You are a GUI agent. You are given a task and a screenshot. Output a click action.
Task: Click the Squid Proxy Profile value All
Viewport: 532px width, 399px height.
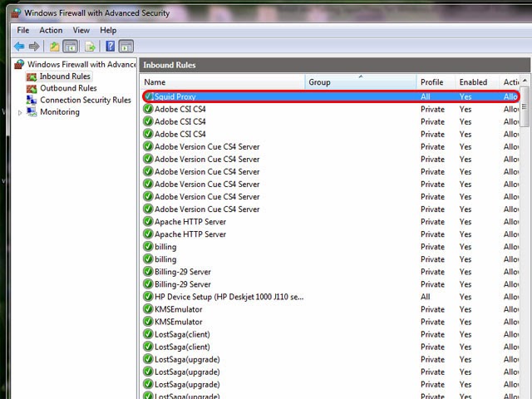(426, 96)
